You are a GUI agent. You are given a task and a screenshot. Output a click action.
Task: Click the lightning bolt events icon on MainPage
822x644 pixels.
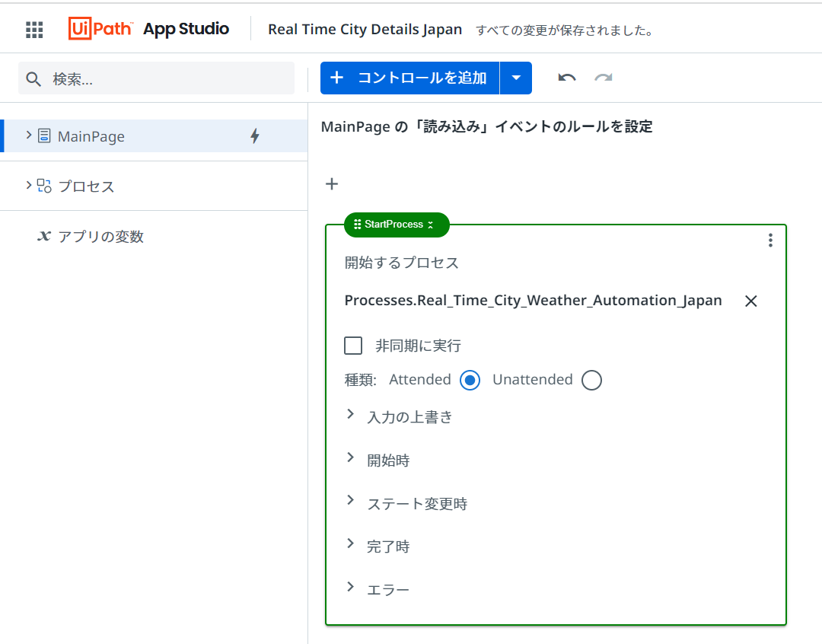click(x=255, y=136)
